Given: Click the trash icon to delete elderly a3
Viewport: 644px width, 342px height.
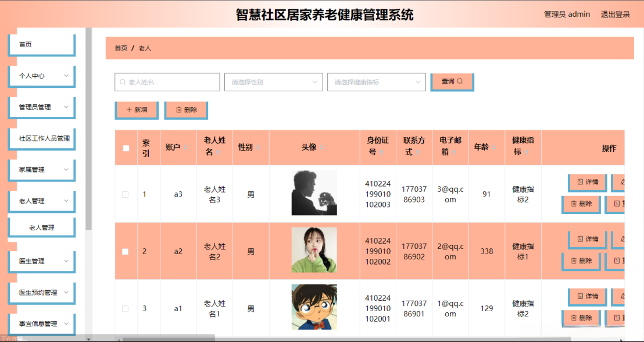Looking at the screenshot, I should (574, 204).
